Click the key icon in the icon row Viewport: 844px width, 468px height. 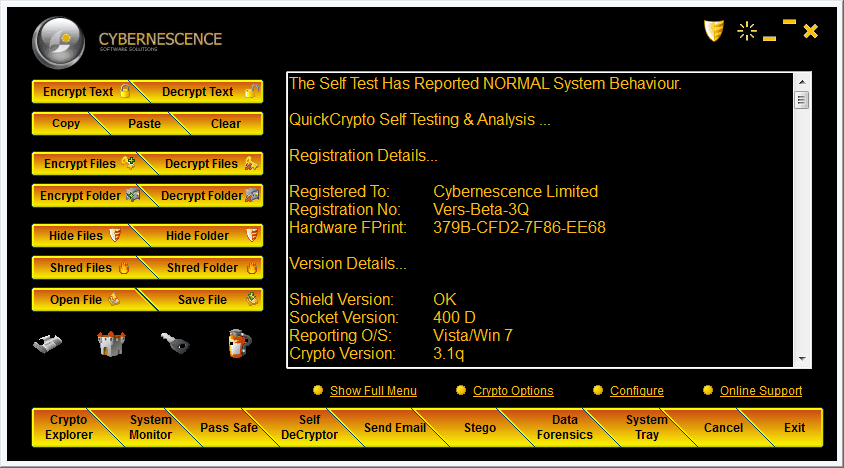pyautogui.click(x=175, y=343)
